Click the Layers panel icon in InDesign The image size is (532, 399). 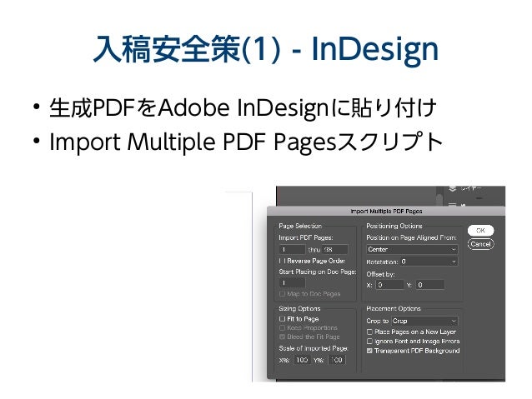coord(452,189)
